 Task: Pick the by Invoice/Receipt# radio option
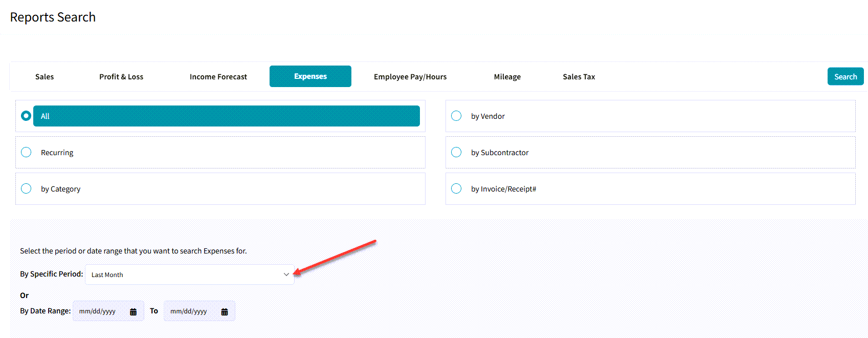(x=456, y=188)
